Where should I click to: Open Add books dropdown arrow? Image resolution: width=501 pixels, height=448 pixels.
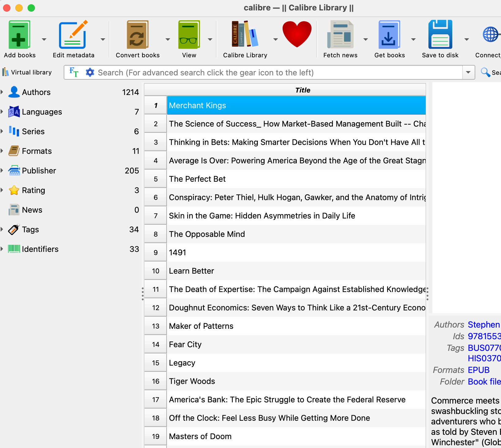44,39
